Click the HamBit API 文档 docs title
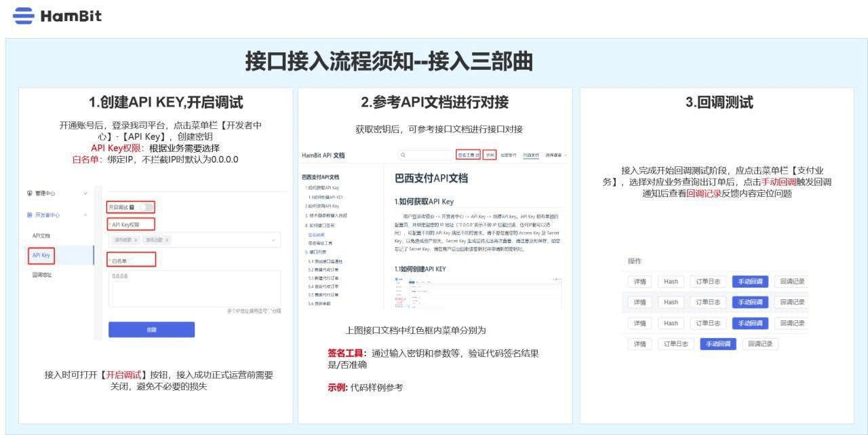868x435 pixels. (323, 155)
